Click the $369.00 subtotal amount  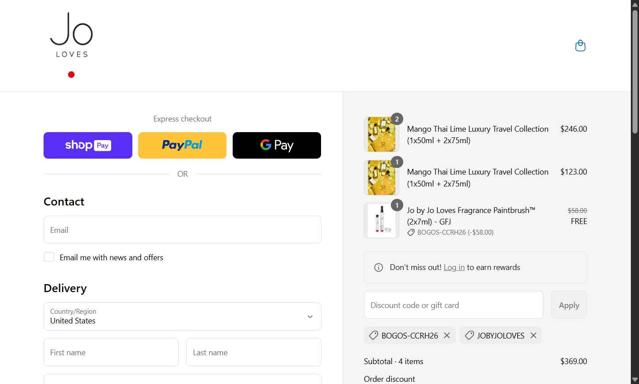pyautogui.click(x=573, y=361)
